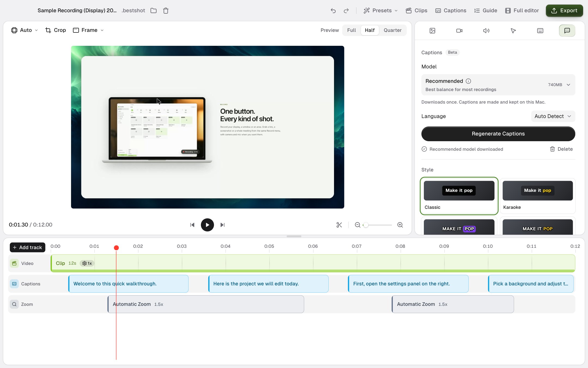Image resolution: width=588 pixels, height=368 pixels.
Task: Open the Auto Detect language dropdown
Action: point(553,116)
